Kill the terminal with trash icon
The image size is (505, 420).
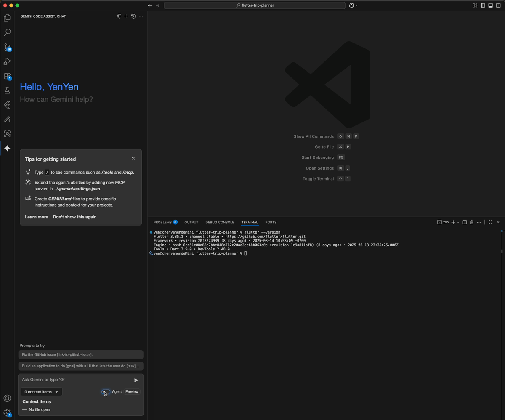coord(472,222)
